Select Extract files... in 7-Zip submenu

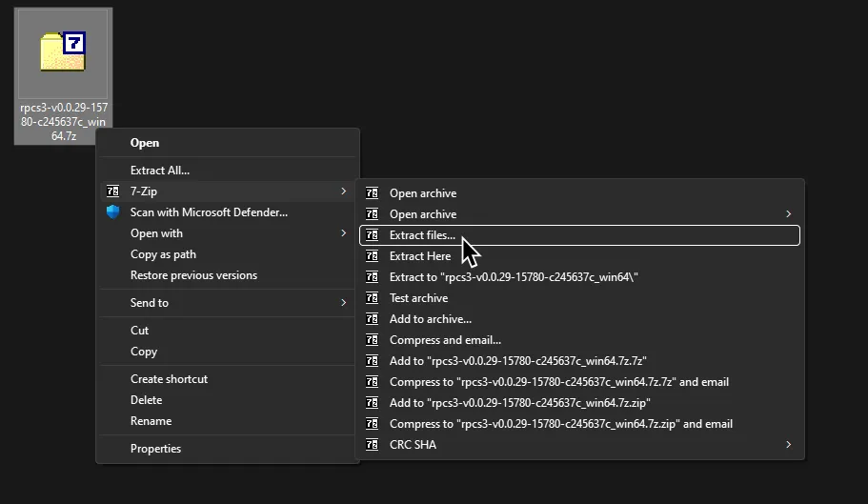click(579, 235)
